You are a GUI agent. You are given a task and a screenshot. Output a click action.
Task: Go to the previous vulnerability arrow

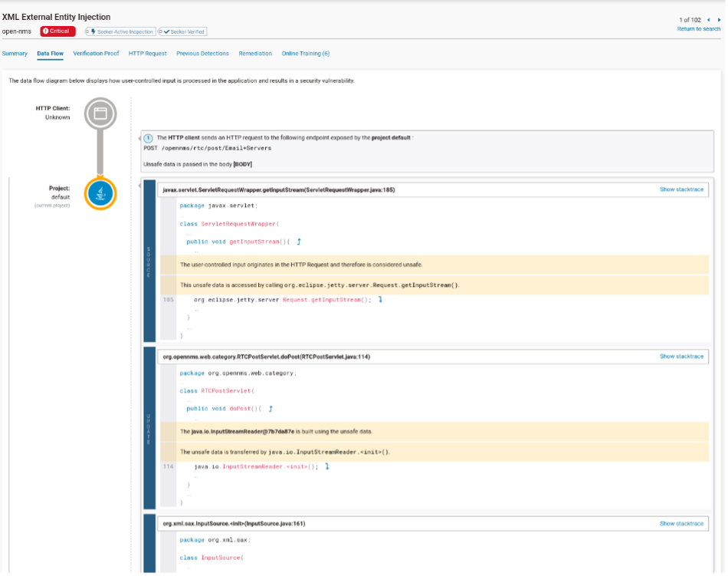tap(709, 19)
